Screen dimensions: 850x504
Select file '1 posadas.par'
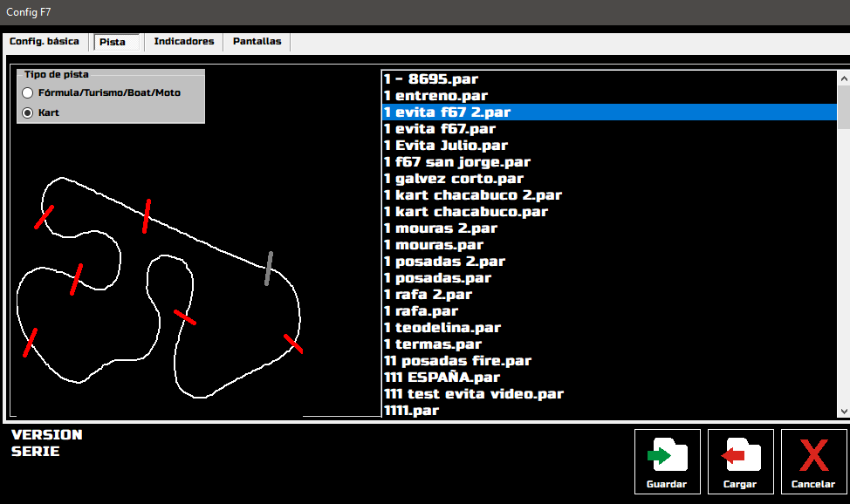(610, 278)
